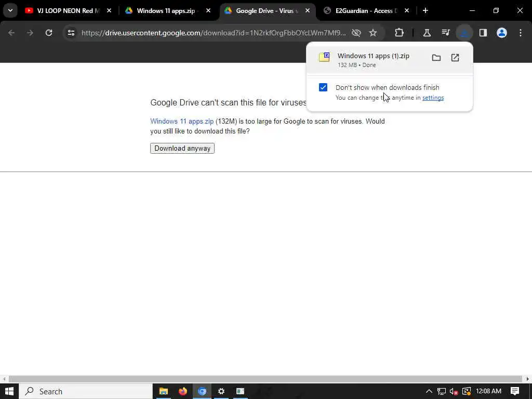
Task: Switch to Windows 11 apps.zip Drive tab
Action: [166, 11]
